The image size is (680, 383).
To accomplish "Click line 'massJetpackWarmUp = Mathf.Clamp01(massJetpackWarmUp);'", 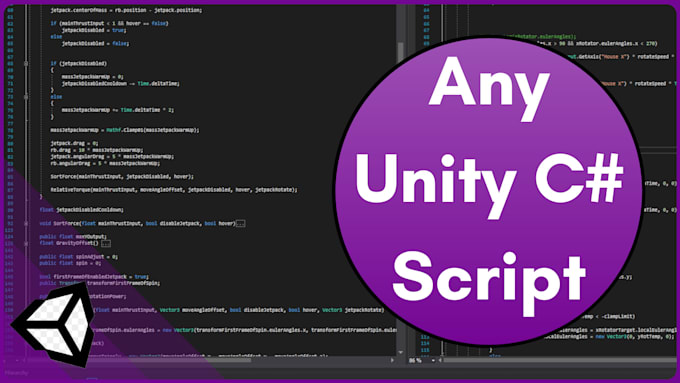I will pyautogui.click(x=125, y=130).
